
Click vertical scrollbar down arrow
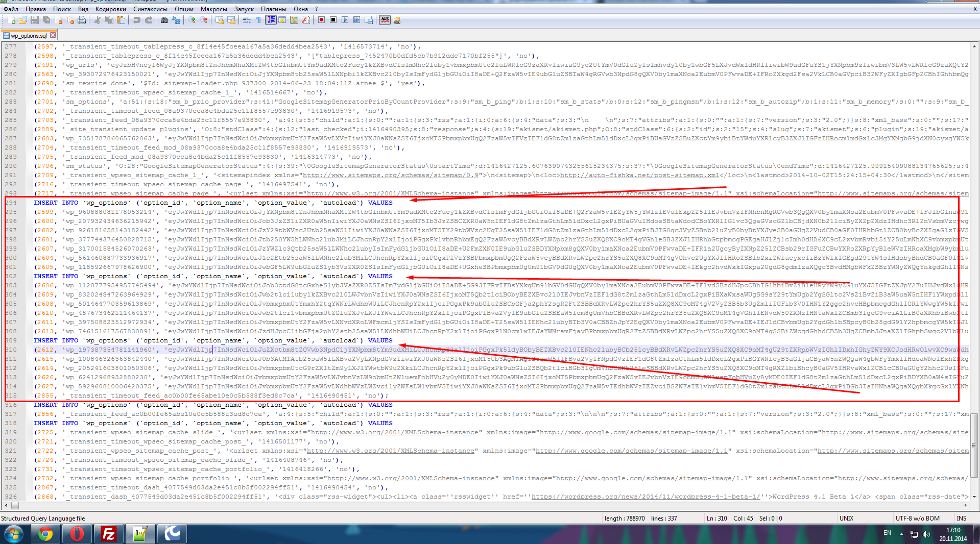(974, 497)
